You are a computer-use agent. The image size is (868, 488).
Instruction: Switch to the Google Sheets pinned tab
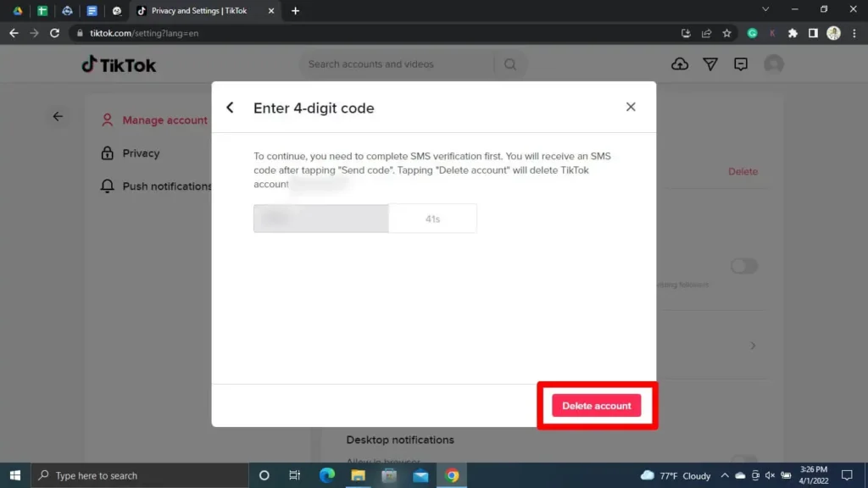pyautogui.click(x=42, y=10)
